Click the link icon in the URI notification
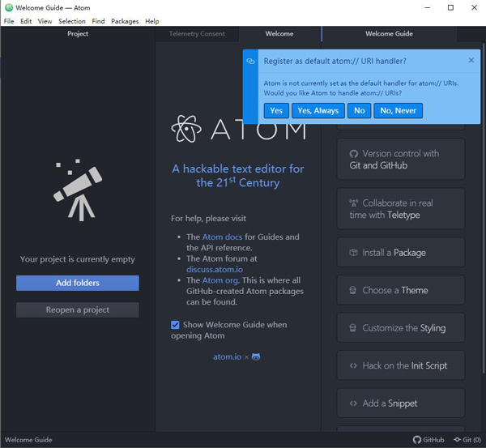This screenshot has width=486, height=448. point(250,61)
